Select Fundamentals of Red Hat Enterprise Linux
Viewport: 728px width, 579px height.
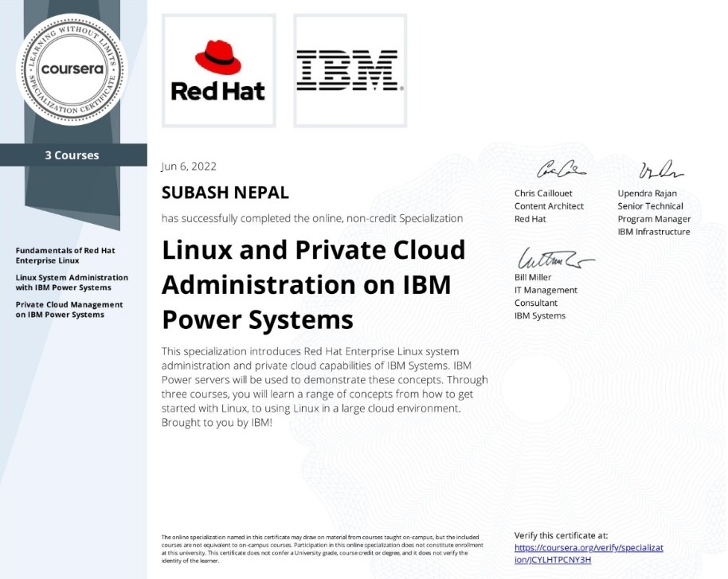65,256
